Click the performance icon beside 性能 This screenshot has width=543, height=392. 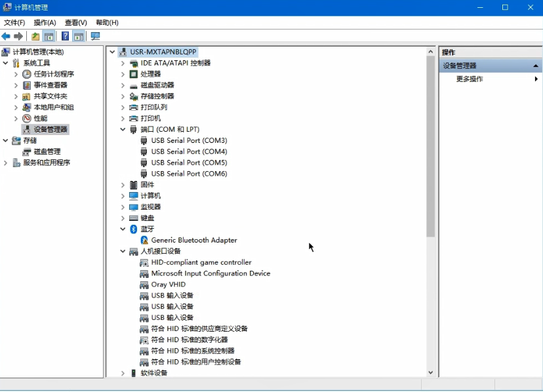pyautogui.click(x=27, y=118)
